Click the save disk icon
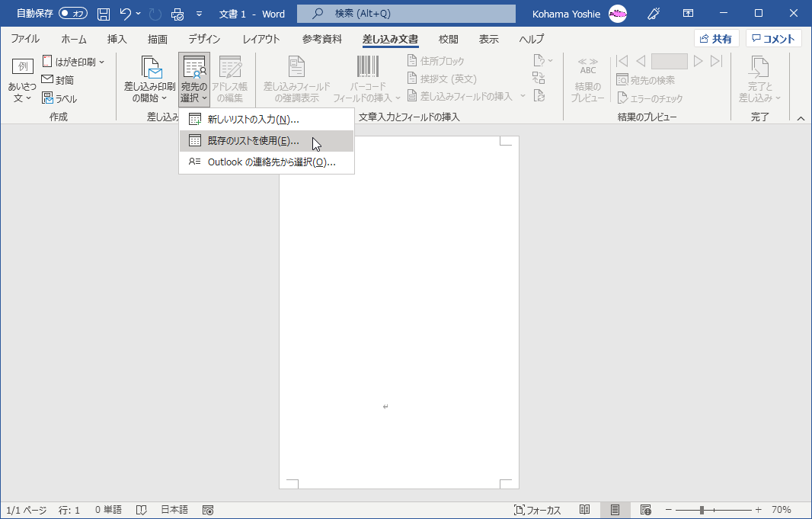The height and width of the screenshot is (519, 812). click(x=104, y=14)
